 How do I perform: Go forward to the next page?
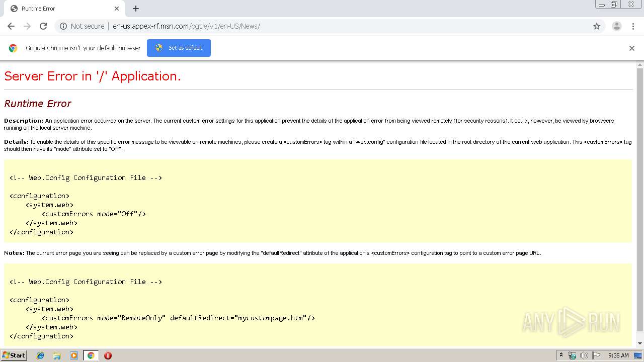(27, 26)
